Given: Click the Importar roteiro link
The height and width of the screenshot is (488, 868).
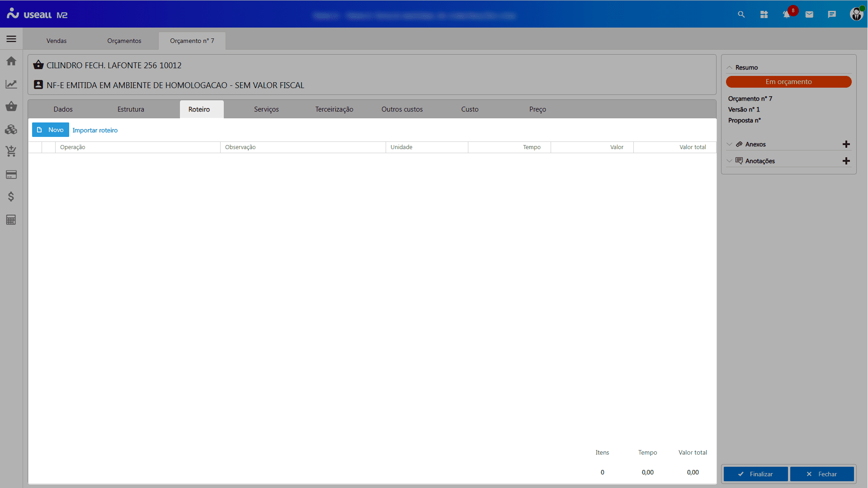Looking at the screenshot, I should tap(95, 130).
